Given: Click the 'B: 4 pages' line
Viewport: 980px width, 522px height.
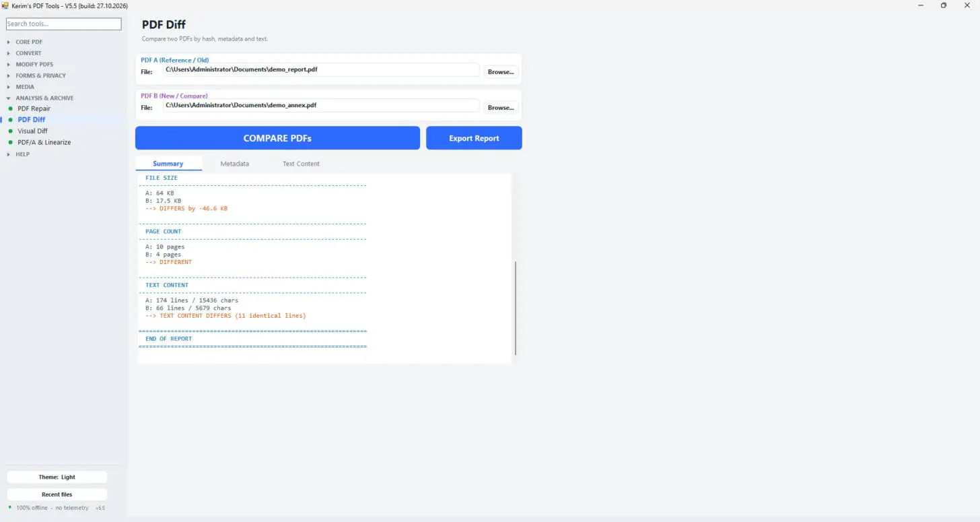Looking at the screenshot, I should click(163, 255).
